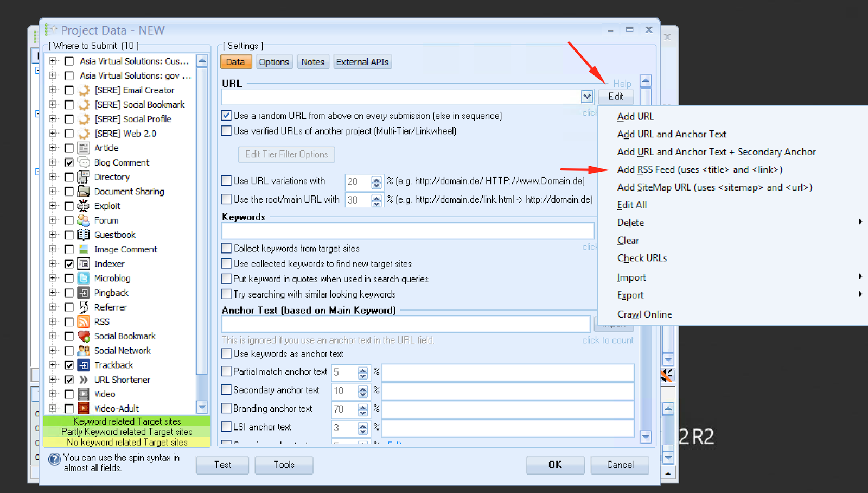Image resolution: width=868 pixels, height=493 pixels.
Task: Enable Use URL variations with
Action: pos(226,181)
